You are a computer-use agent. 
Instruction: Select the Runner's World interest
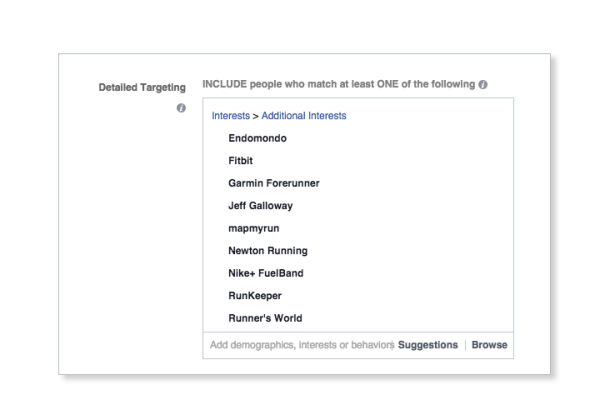(265, 318)
